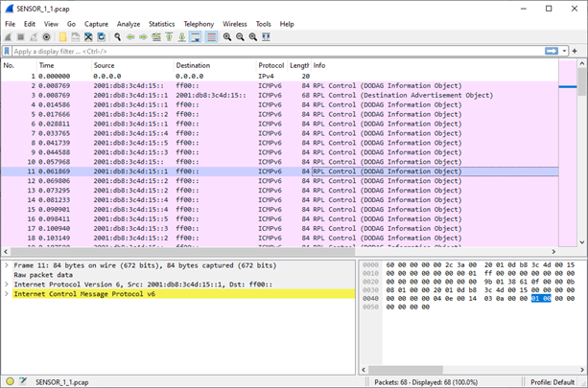Open the capture options gear icon
The image size is (588, 388).
click(46, 37)
